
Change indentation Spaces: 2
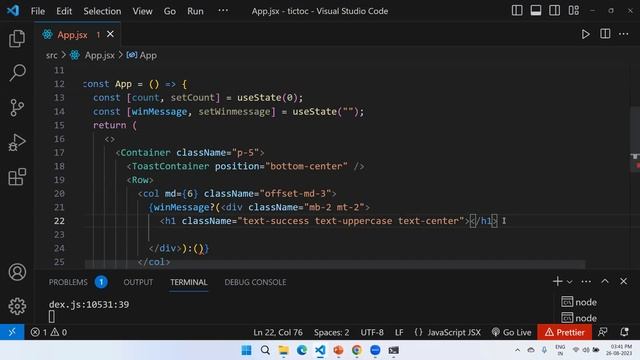click(x=331, y=332)
